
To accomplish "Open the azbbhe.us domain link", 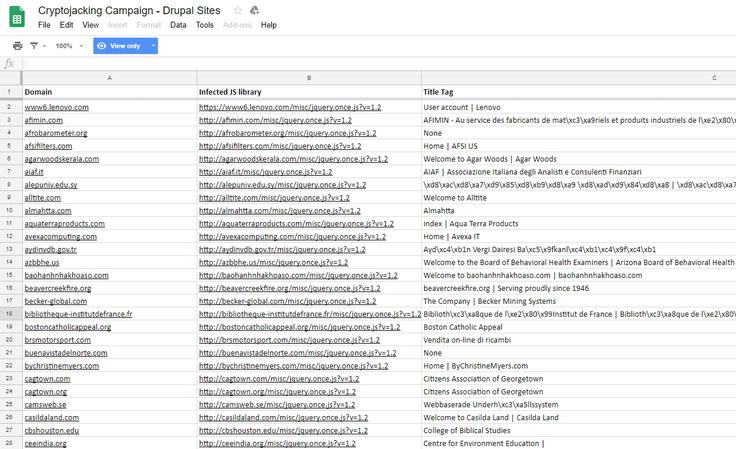I will click(x=42, y=262).
